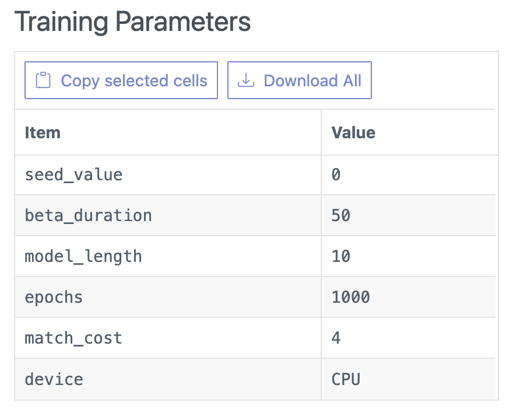
Task: Click the Copy selected cells button
Action: click(x=121, y=80)
